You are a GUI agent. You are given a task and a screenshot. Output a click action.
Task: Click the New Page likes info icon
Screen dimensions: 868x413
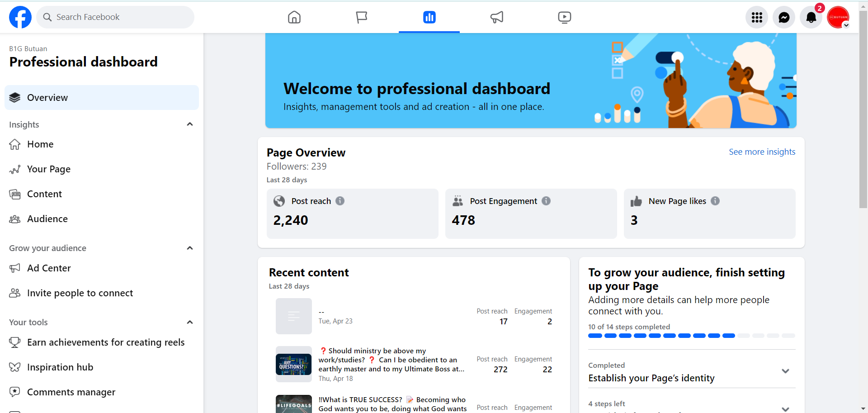715,201
